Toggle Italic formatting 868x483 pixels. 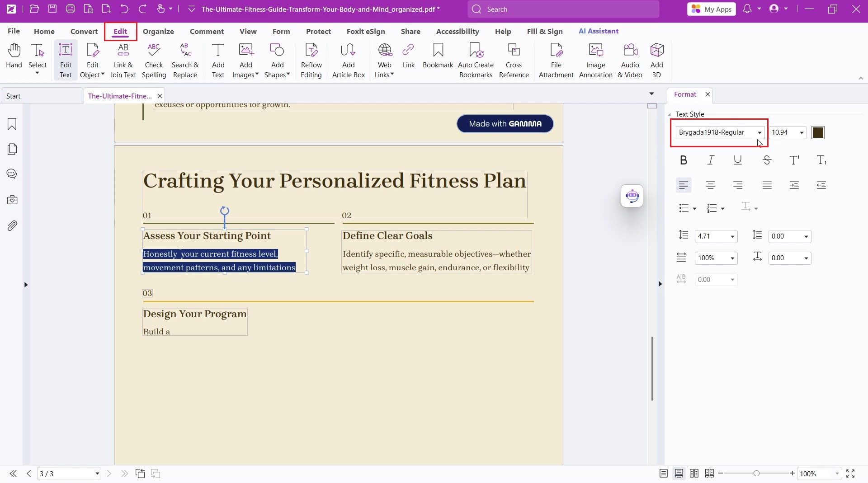pos(711,160)
